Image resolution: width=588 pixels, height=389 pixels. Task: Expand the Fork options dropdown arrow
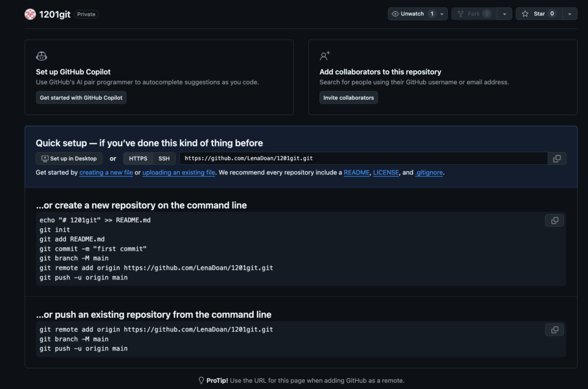(x=504, y=14)
